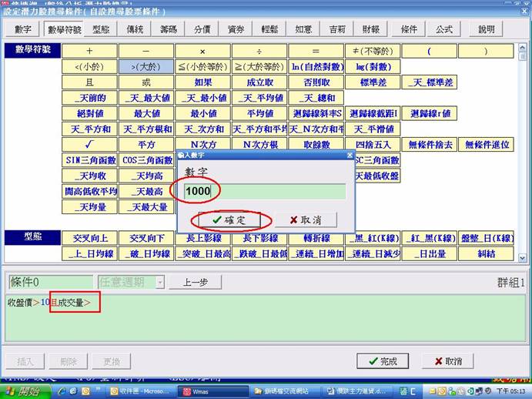Screen dimensions: 532x399
Task: Click the number input field containing 1000
Action: pyautogui.click(x=264, y=190)
